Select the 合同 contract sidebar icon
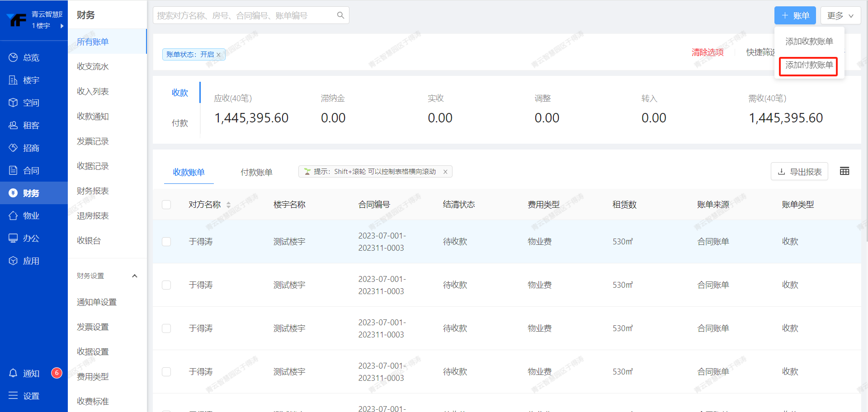868x412 pixels. (13, 170)
